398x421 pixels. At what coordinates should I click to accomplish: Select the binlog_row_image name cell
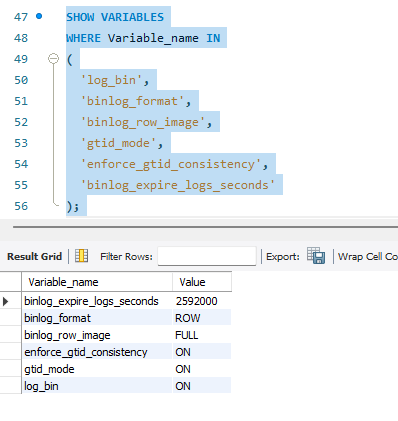click(97, 335)
